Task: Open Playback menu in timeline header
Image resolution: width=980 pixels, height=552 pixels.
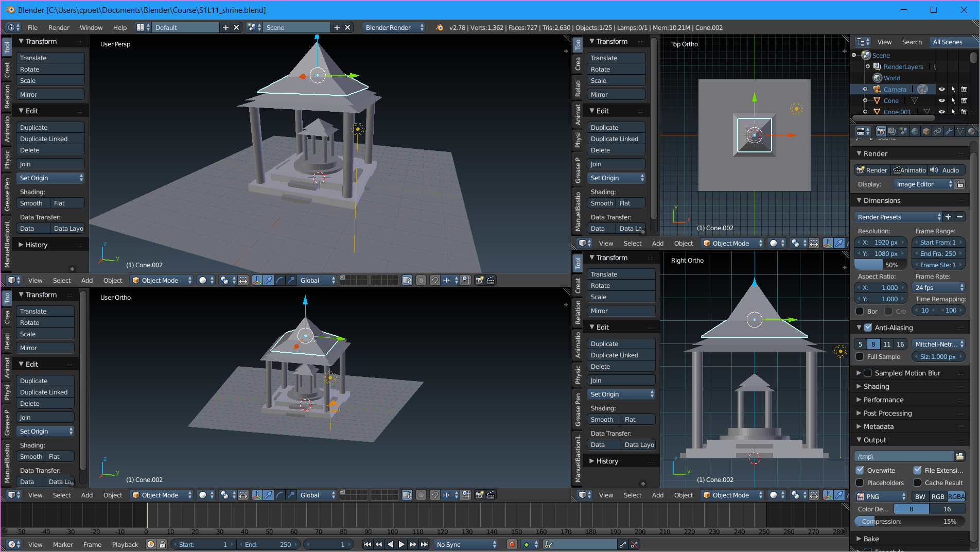Action: point(125,544)
